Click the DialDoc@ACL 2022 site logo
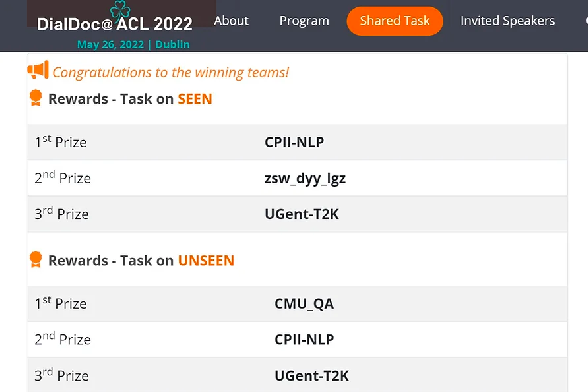Screen dimensions: 588x392 114,22
